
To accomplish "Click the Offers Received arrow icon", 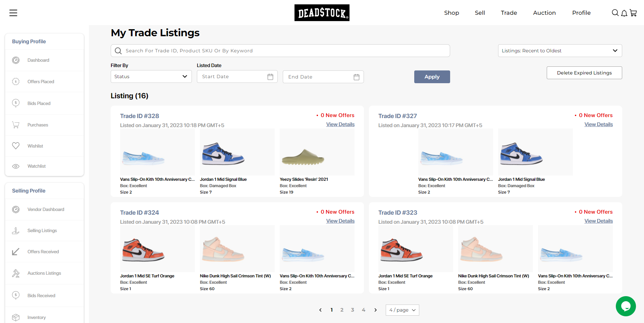I will tap(16, 252).
